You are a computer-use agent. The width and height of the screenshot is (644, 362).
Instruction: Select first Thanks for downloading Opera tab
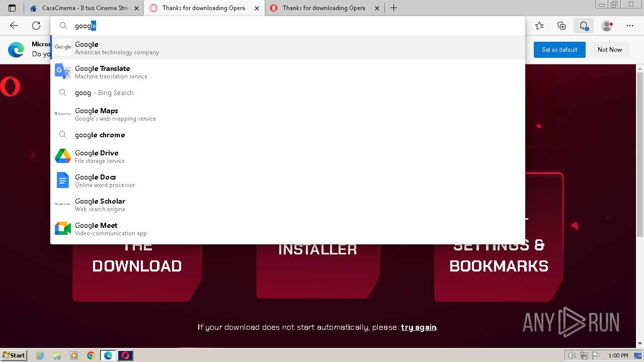point(203,8)
